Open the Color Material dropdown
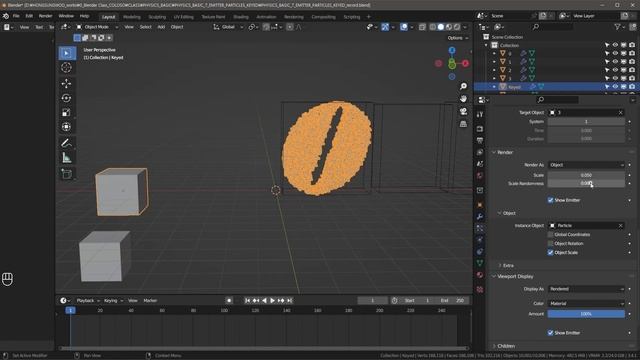The height and width of the screenshot is (360, 640). tap(586, 304)
